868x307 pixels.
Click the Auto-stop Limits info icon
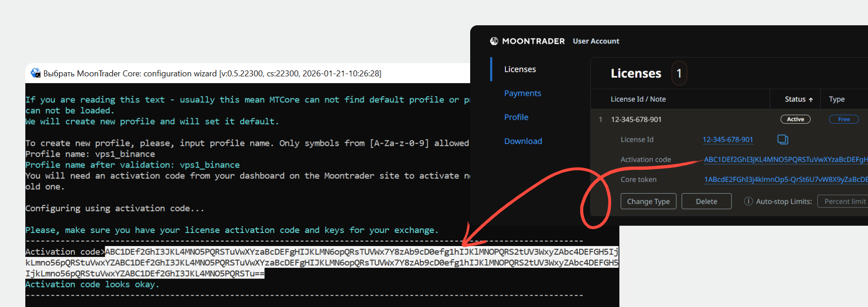(748, 201)
